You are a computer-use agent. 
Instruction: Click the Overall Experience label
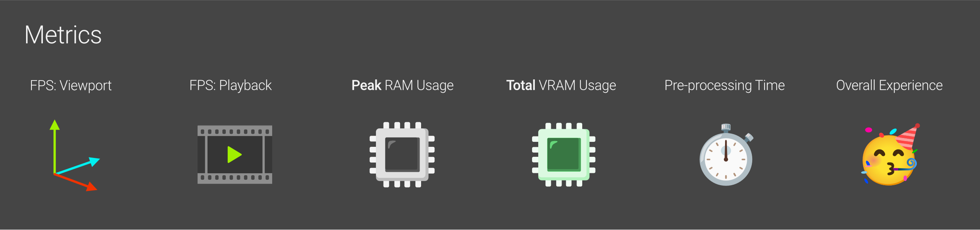point(889,85)
